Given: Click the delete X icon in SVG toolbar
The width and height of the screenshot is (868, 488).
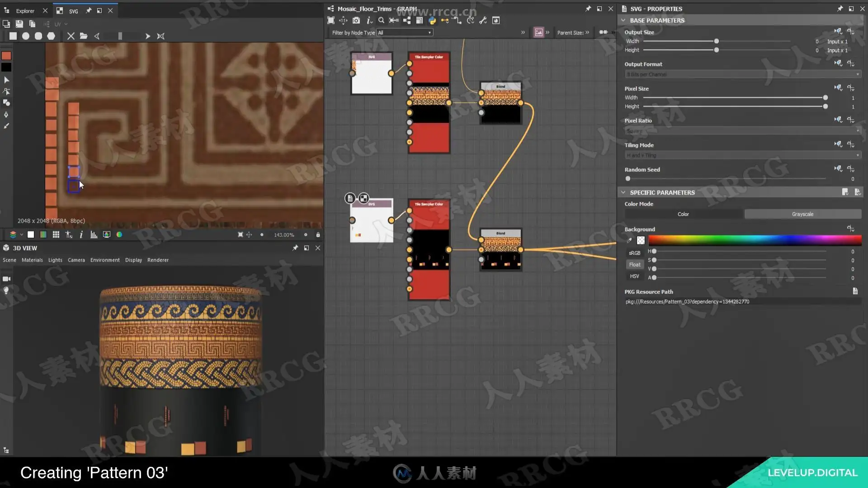Looking at the screenshot, I should (71, 36).
